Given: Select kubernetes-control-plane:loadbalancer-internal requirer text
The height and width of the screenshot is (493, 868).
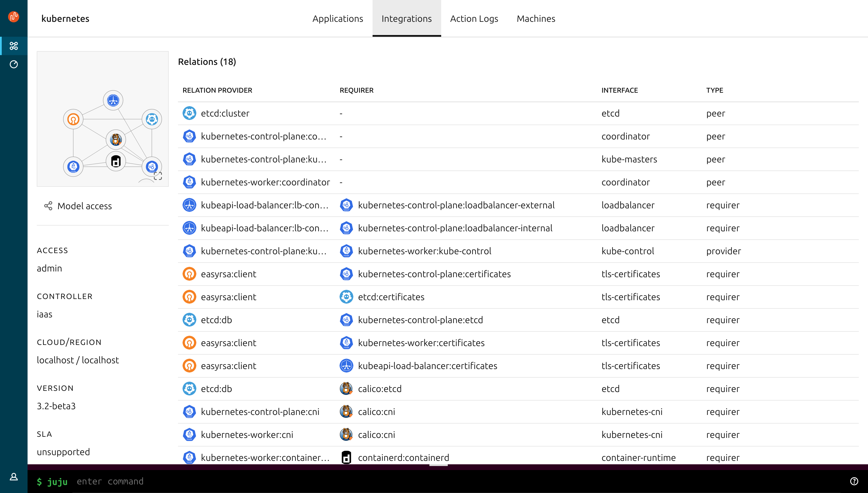Looking at the screenshot, I should click(455, 228).
